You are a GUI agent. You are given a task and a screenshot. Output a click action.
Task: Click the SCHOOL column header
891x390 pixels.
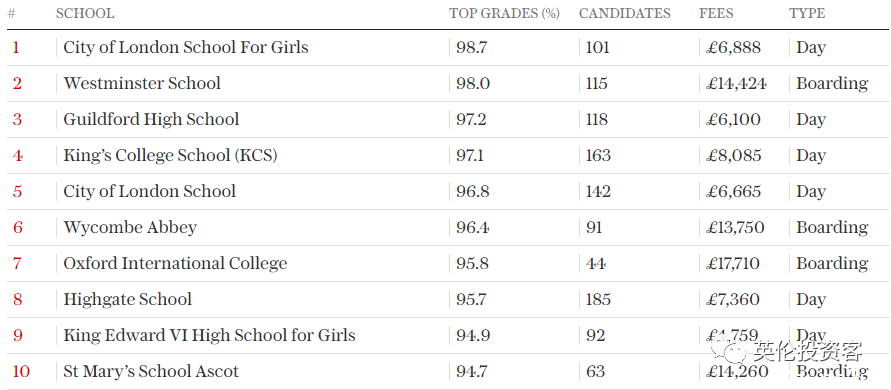(85, 14)
